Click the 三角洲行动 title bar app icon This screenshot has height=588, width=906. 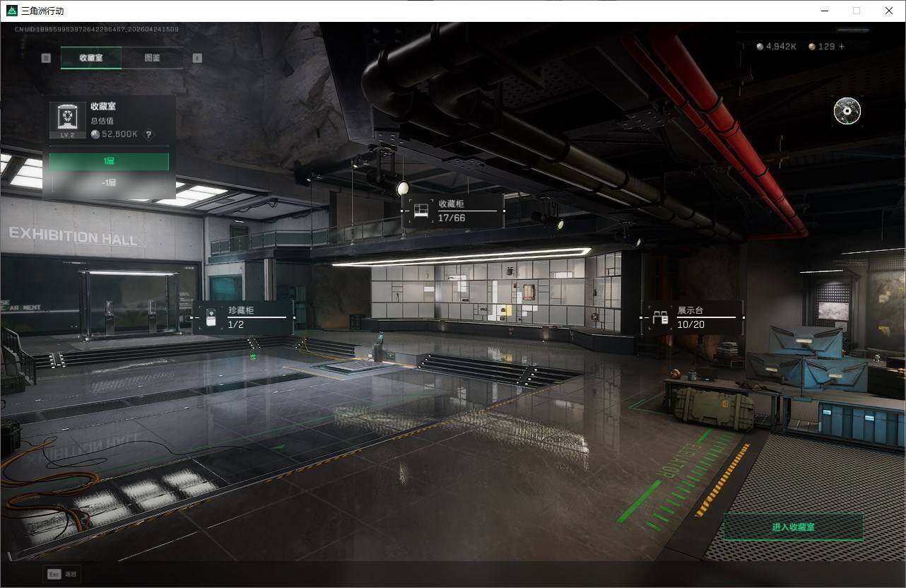(11, 11)
